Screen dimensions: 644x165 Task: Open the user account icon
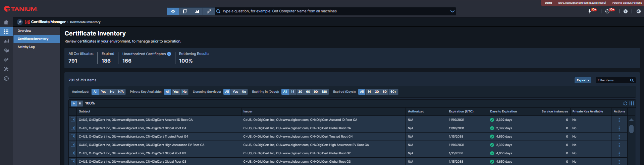click(638, 11)
